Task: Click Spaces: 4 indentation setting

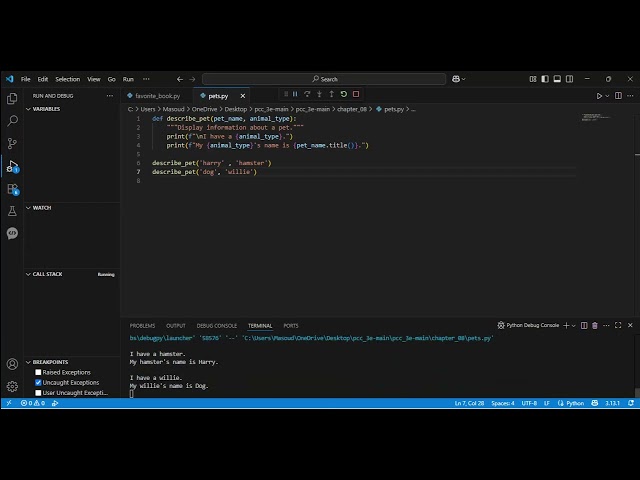Action: click(x=503, y=403)
